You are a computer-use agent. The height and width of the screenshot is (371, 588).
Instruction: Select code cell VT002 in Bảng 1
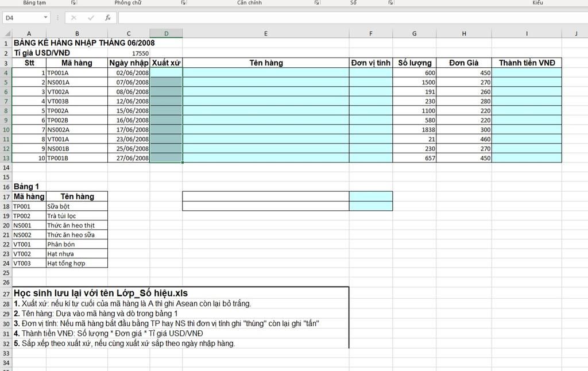pos(29,254)
